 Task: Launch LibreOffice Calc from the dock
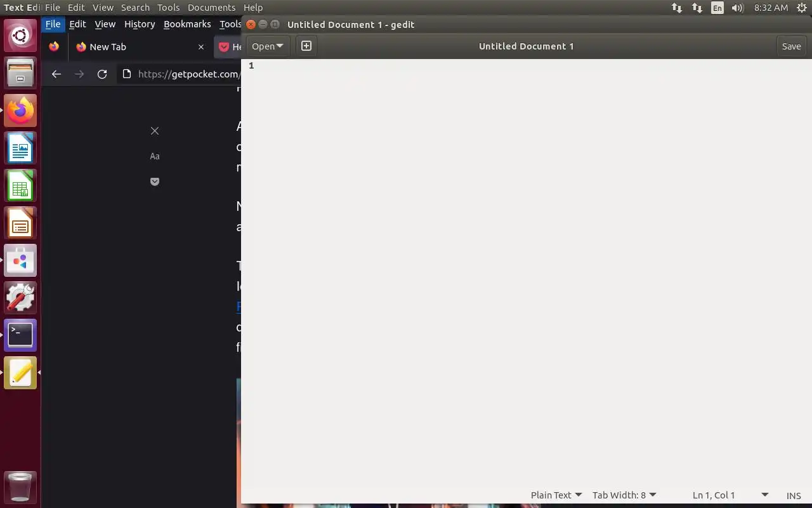[20, 185]
